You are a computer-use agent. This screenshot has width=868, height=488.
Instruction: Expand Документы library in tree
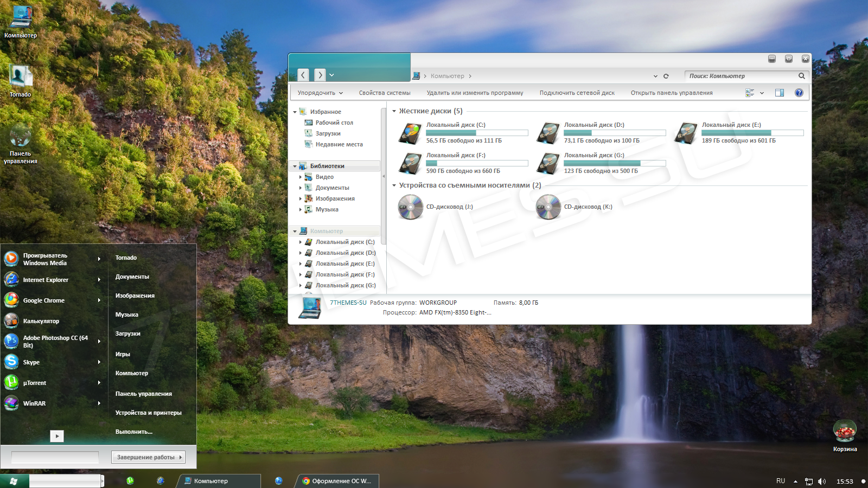[x=301, y=188]
